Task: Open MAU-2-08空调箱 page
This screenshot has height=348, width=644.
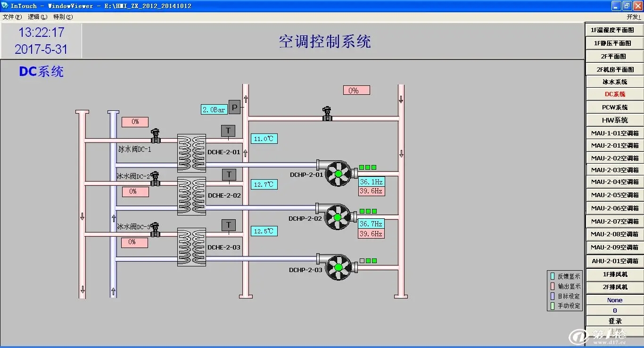Action: (x=615, y=234)
